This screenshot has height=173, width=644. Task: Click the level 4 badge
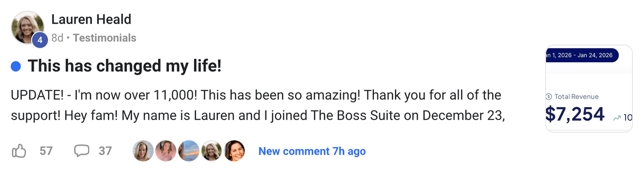pos(39,40)
